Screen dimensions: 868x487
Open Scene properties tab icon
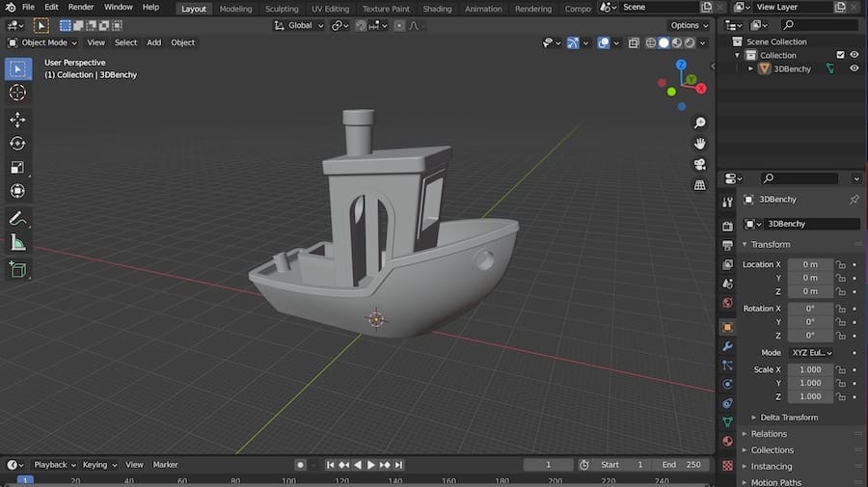pos(727,284)
